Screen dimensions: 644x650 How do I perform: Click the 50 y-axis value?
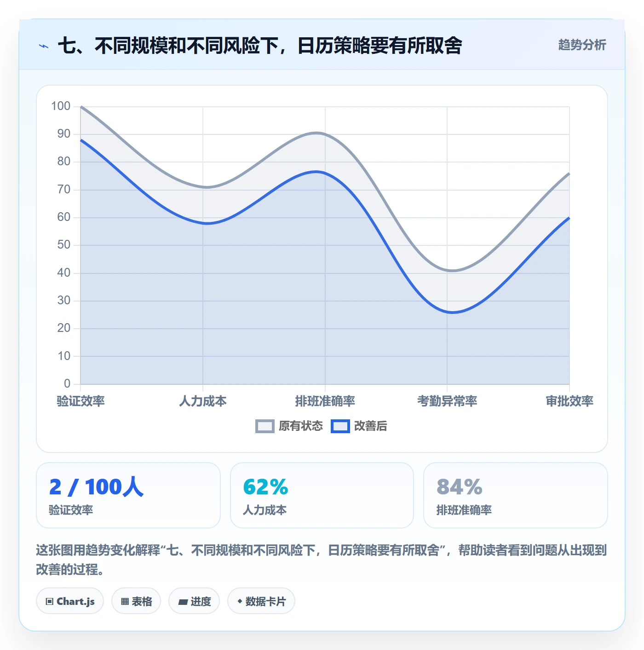click(64, 245)
